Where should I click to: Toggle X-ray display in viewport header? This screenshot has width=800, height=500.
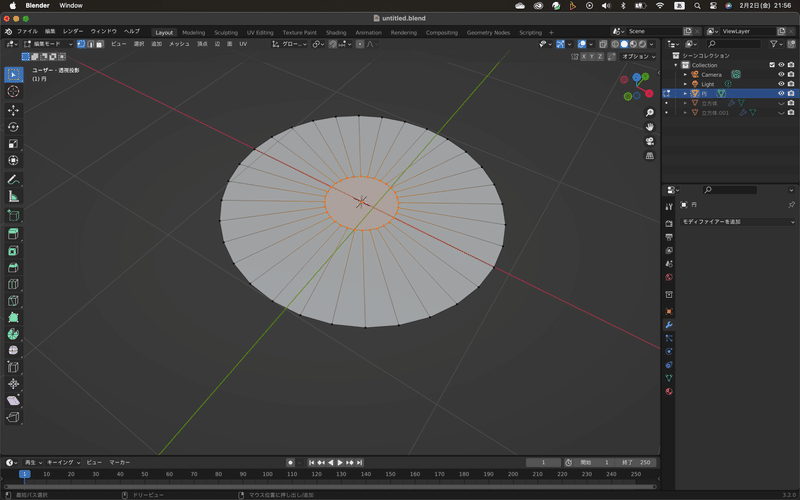(603, 44)
